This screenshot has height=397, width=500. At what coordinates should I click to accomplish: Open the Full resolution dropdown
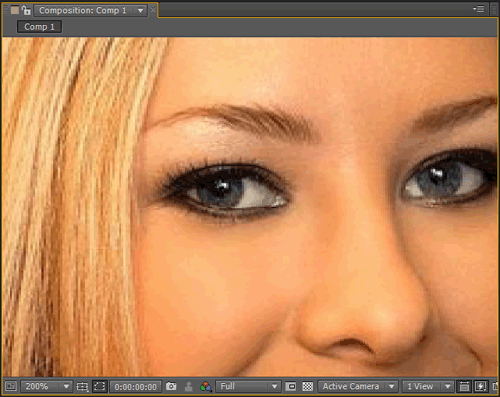click(x=247, y=386)
